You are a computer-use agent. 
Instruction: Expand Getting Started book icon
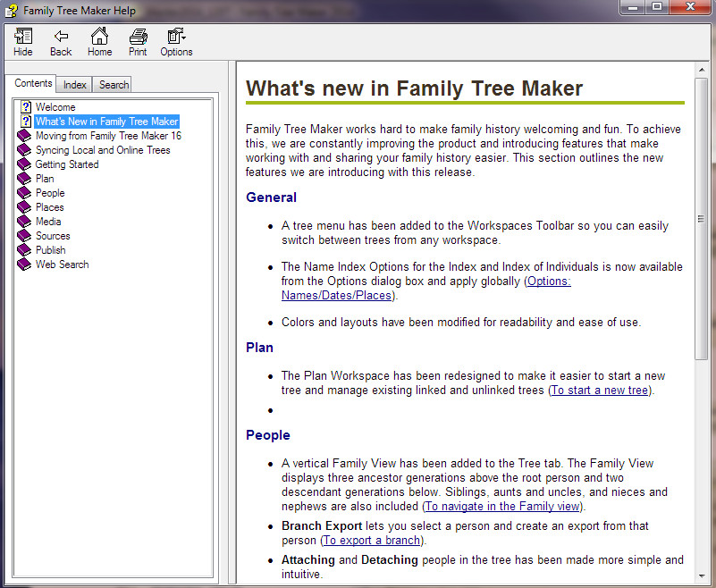pyautogui.click(x=24, y=164)
